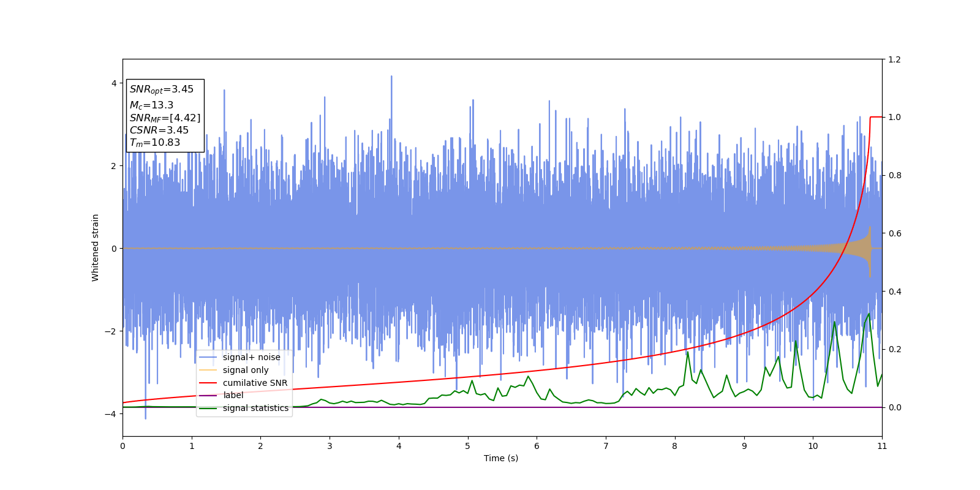
Task: Click right y-axis tick label 0.4
Action: click(x=895, y=292)
